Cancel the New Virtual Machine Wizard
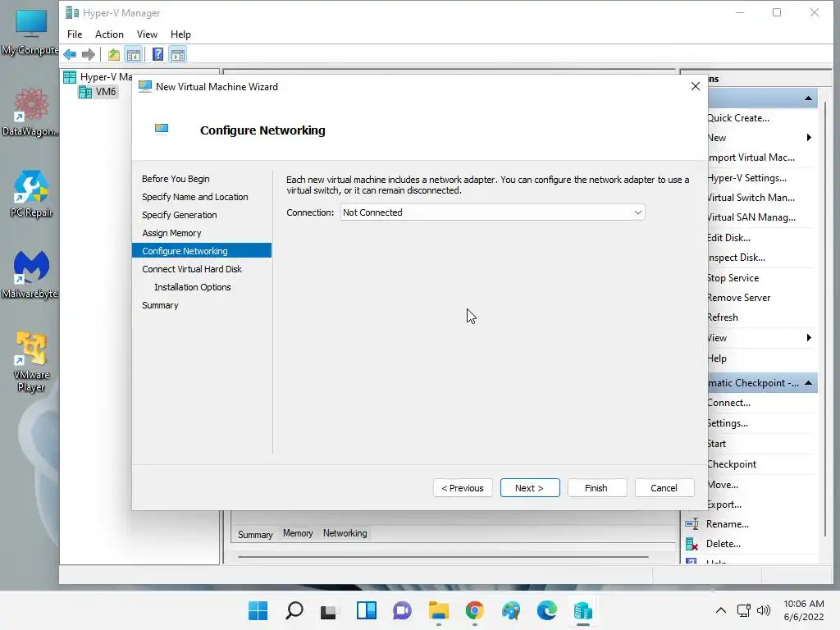840x630 pixels. 664,488
